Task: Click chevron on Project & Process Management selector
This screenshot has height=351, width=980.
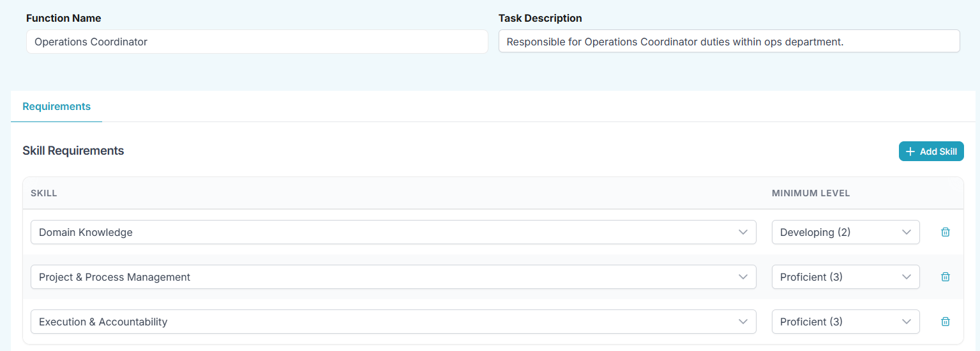Action: pyautogui.click(x=743, y=277)
